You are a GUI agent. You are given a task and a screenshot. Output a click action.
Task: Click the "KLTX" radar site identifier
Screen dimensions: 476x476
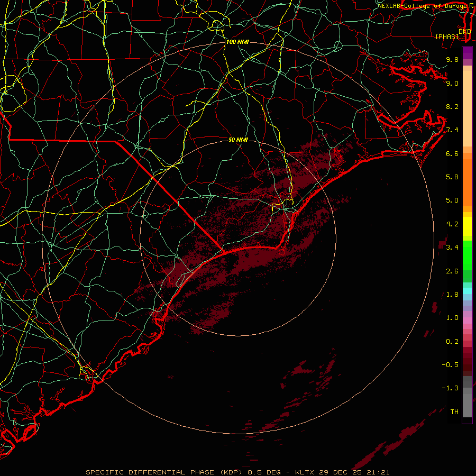[305, 472]
